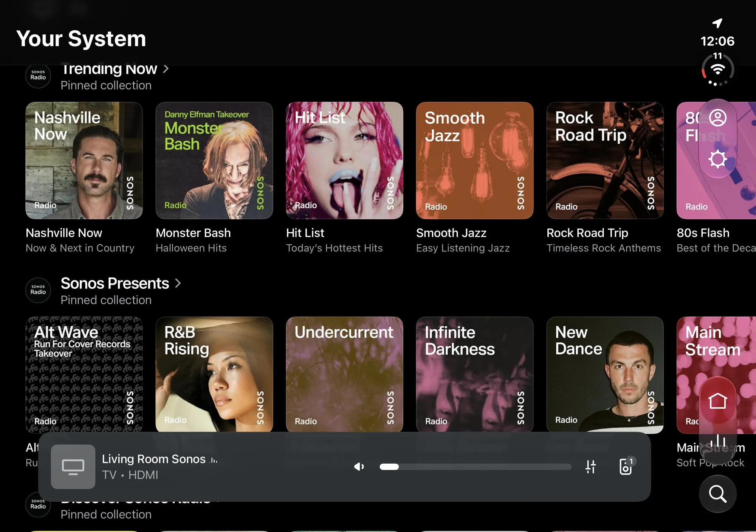Viewport: 756px width, 532px height.
Task: Click Sonos Radio logo beside Trending Now
Action: point(38,75)
